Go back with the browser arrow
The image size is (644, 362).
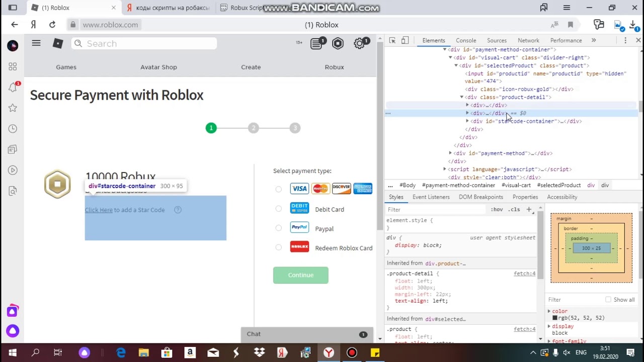[x=14, y=25]
